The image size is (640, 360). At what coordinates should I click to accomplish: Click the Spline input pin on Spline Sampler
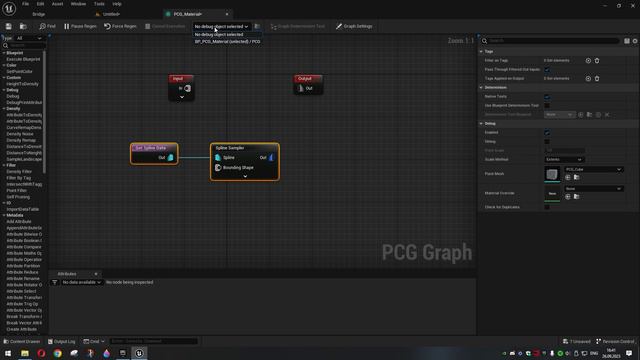(218, 158)
